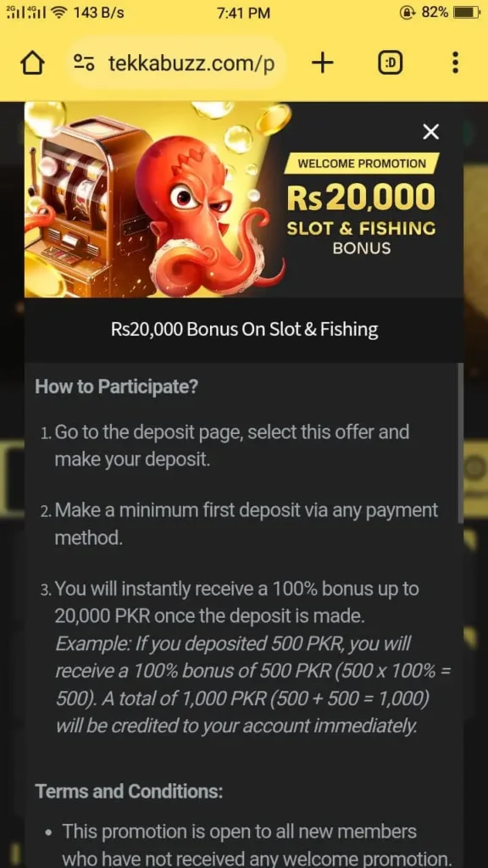Tap the rotation lock status icon
488x868 pixels.
point(407,12)
